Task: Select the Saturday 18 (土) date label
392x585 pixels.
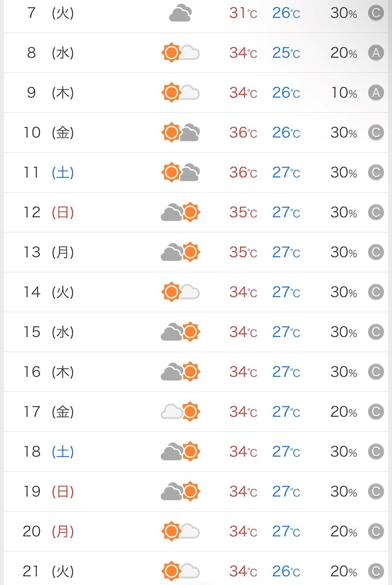Action: click(x=49, y=452)
